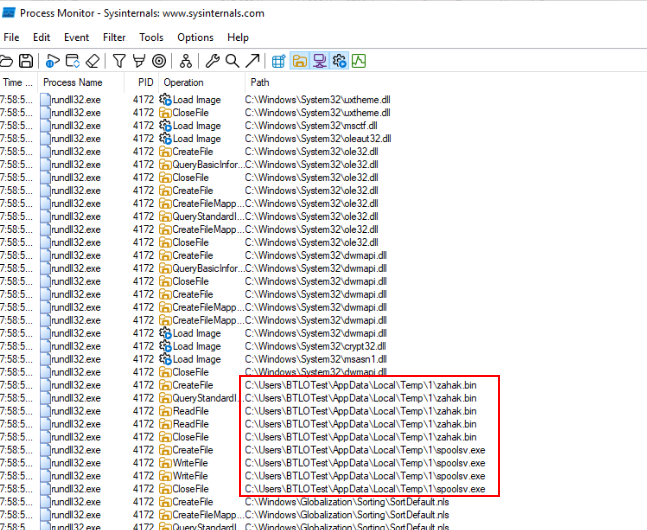The width and height of the screenshot is (647, 530).
Task: Open the Filter menu
Action: (x=114, y=38)
